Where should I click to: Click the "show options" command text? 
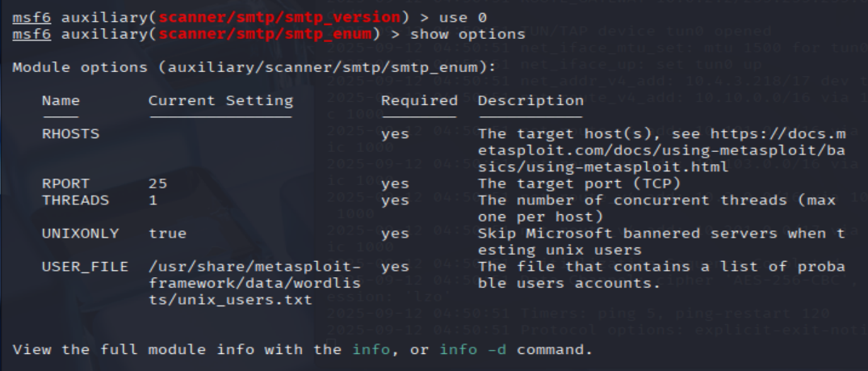click(x=468, y=34)
